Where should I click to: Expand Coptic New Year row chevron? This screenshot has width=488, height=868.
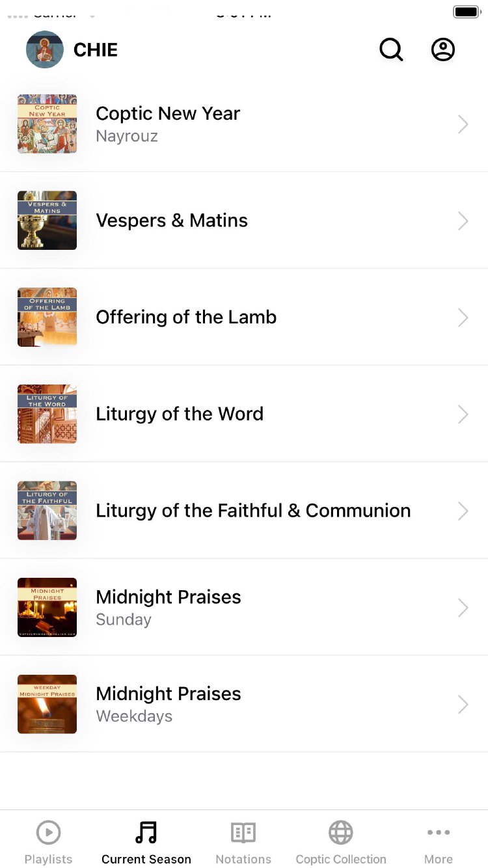(463, 124)
